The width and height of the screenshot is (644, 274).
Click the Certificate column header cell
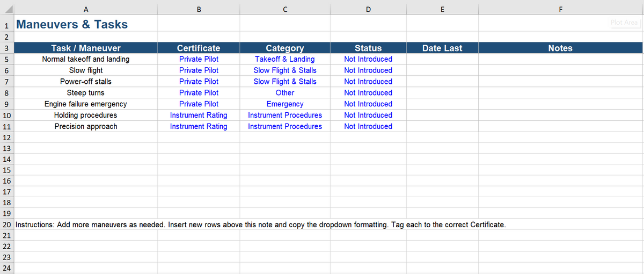coord(199,48)
